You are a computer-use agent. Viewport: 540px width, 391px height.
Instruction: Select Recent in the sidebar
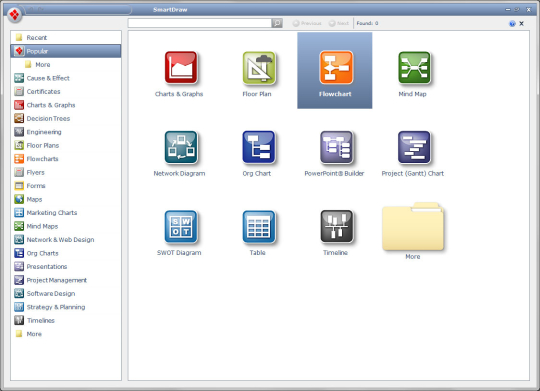[x=66, y=38]
